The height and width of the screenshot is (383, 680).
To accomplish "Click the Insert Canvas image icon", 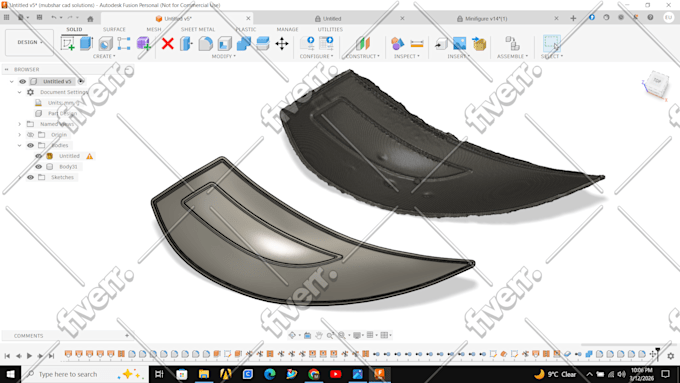I will tap(460, 43).
